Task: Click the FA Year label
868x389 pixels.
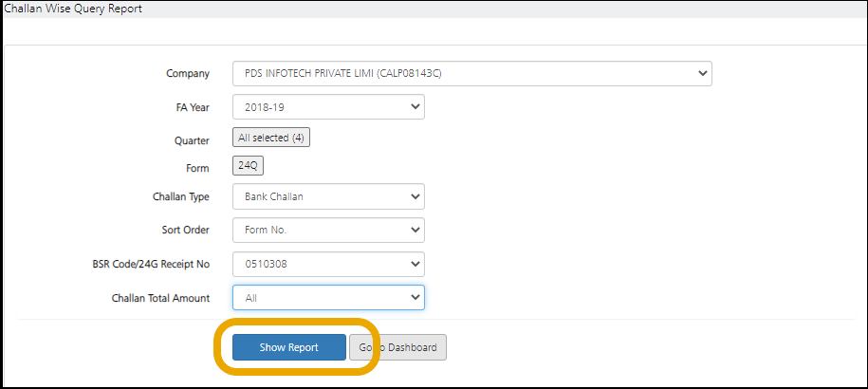Action: [x=187, y=108]
